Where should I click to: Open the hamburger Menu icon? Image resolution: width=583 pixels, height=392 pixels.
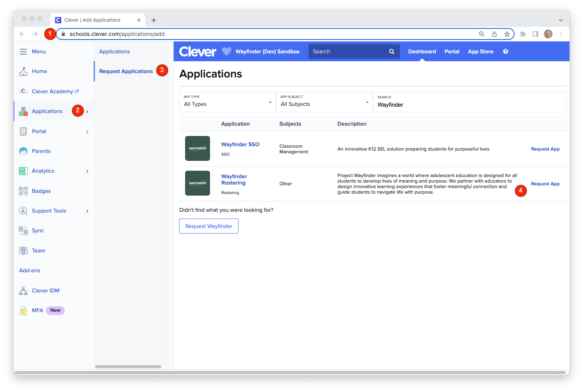point(23,51)
